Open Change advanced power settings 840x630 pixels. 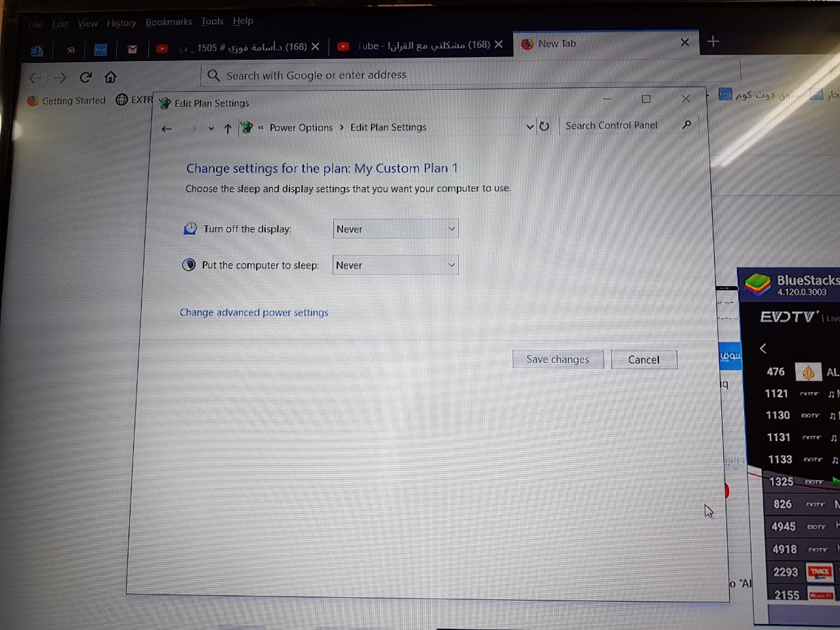(x=254, y=312)
